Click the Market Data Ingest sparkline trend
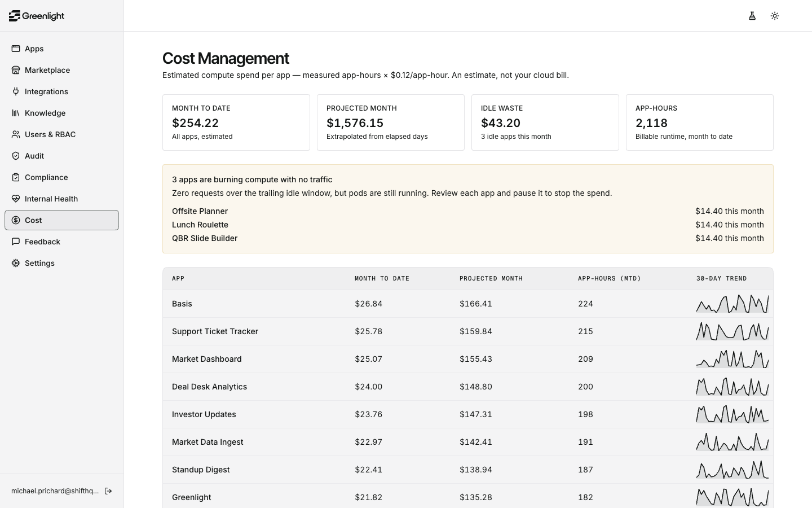 pos(732,442)
